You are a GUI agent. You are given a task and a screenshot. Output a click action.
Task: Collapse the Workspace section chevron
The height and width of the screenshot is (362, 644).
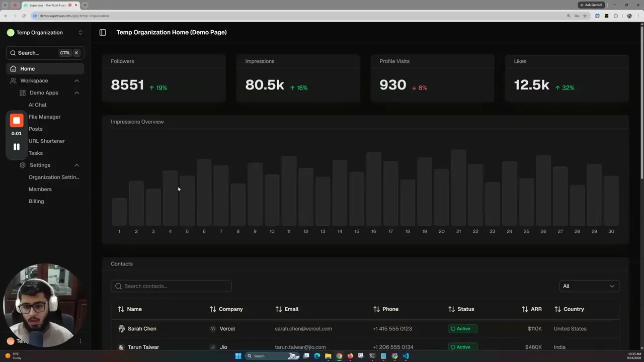pyautogui.click(x=76, y=81)
